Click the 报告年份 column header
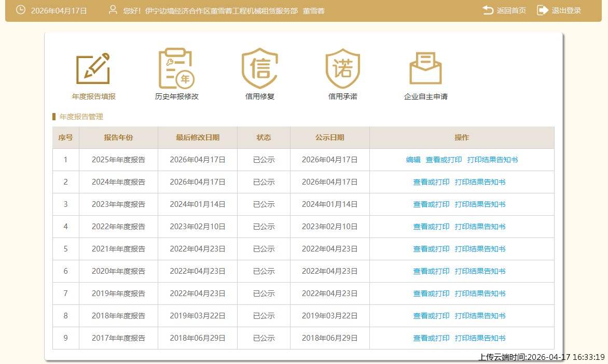Viewport: 608px width, 364px height. (118, 137)
